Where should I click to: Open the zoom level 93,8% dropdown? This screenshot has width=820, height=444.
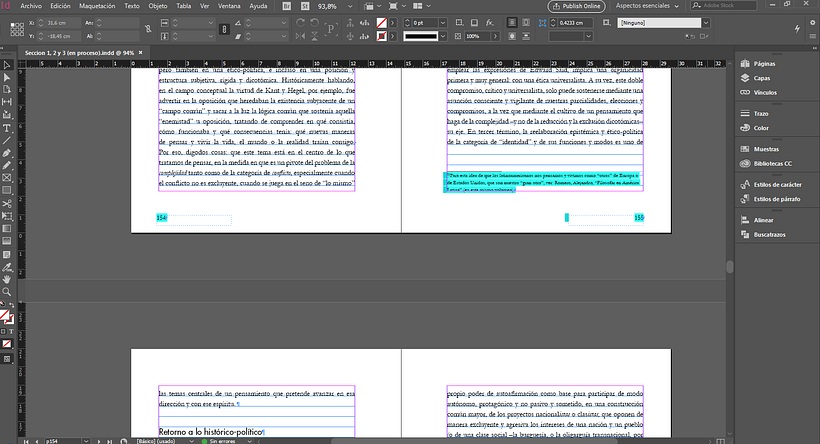pos(350,6)
